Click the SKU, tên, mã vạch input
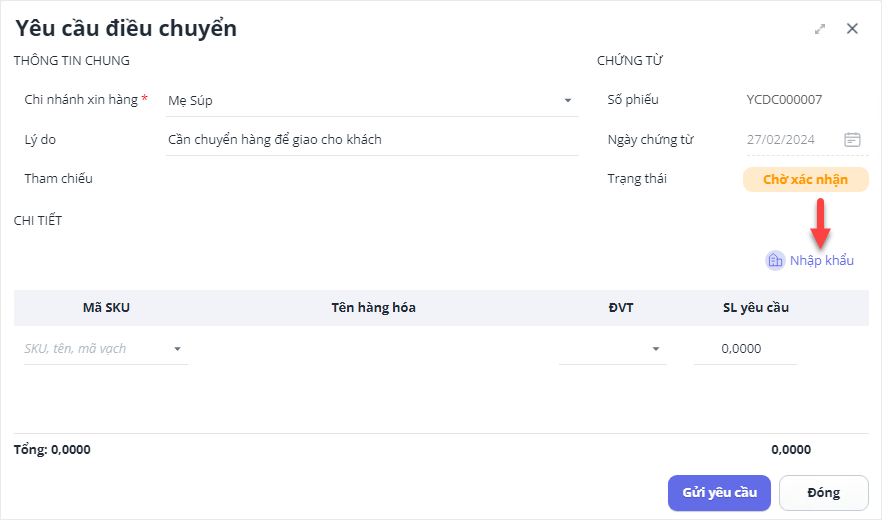 click(x=95, y=349)
